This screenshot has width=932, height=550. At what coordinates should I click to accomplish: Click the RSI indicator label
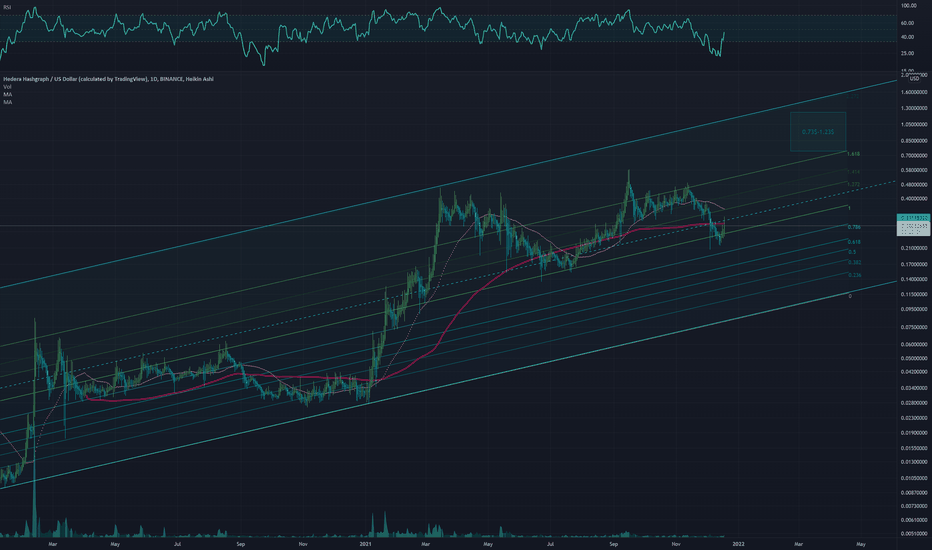7,7
